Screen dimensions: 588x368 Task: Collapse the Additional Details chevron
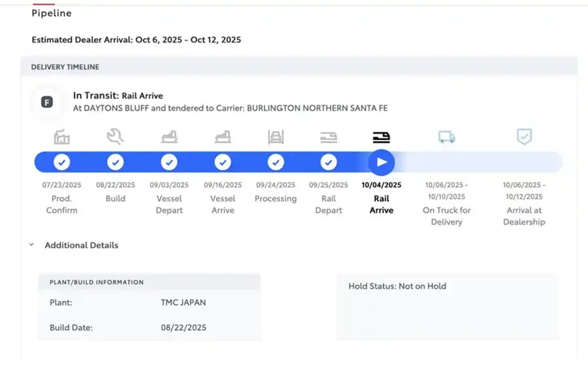(x=32, y=245)
